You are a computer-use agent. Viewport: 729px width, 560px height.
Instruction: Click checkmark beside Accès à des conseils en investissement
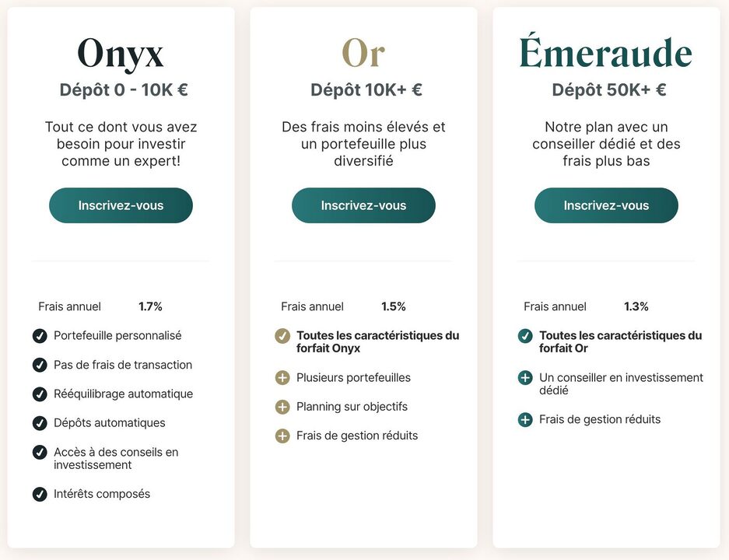40,452
